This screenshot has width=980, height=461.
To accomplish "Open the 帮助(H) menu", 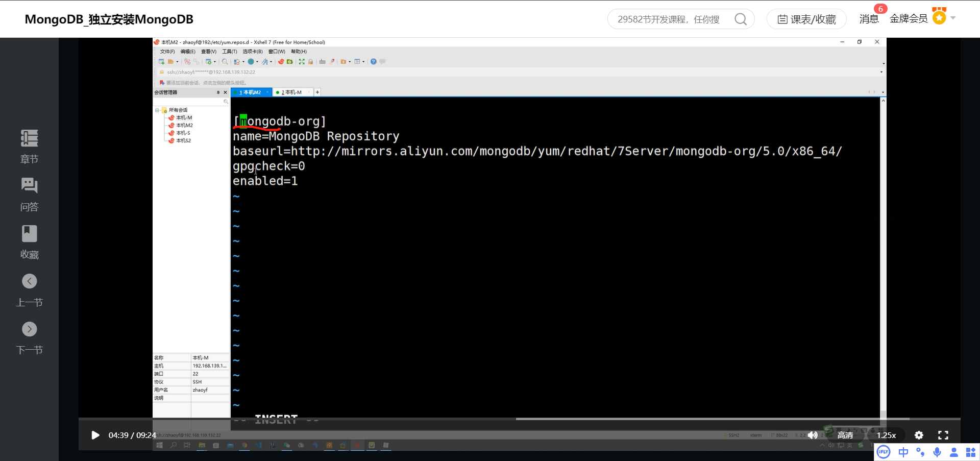I will point(299,52).
